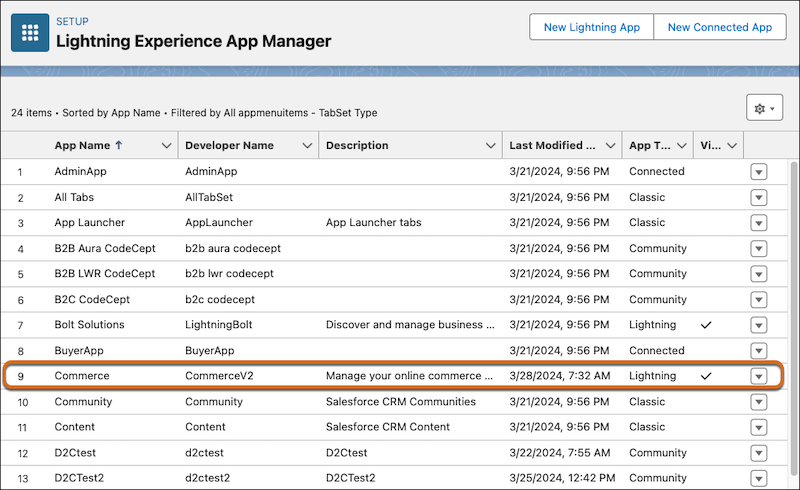Click Connected type in AdminApp row
800x490 pixels.
657,172
